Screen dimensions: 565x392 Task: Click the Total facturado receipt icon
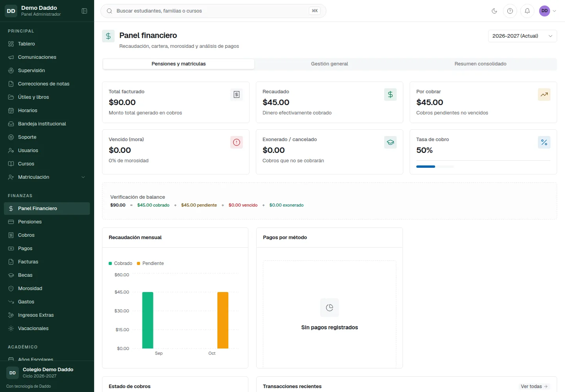(x=237, y=94)
